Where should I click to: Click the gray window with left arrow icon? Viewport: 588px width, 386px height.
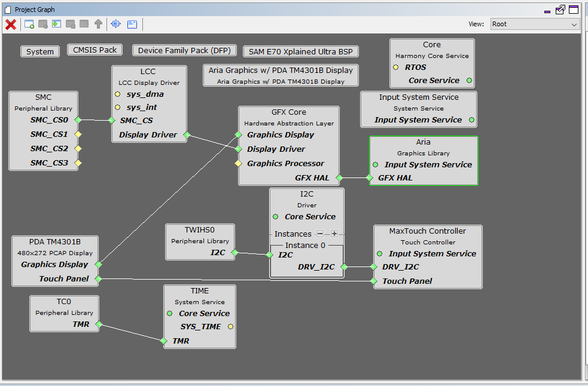(84, 24)
